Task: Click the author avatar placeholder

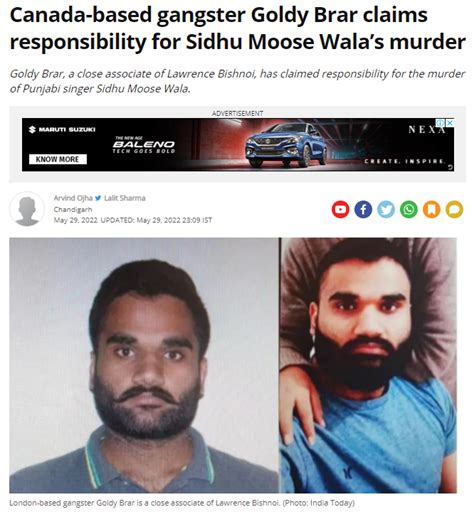Action: (27, 209)
